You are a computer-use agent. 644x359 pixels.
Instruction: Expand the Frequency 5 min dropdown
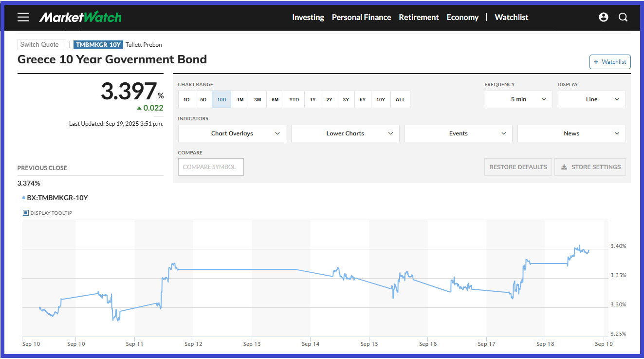pos(518,99)
